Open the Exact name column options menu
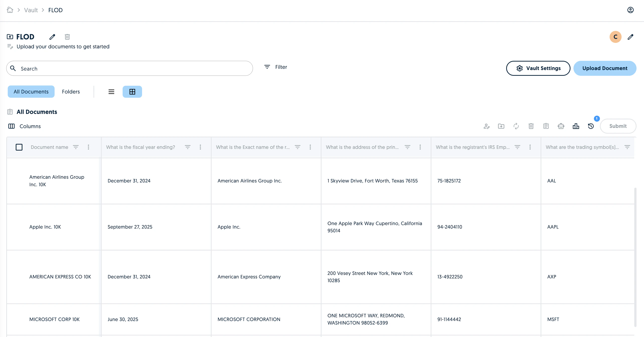This screenshot has height=337, width=644. pos(310,147)
